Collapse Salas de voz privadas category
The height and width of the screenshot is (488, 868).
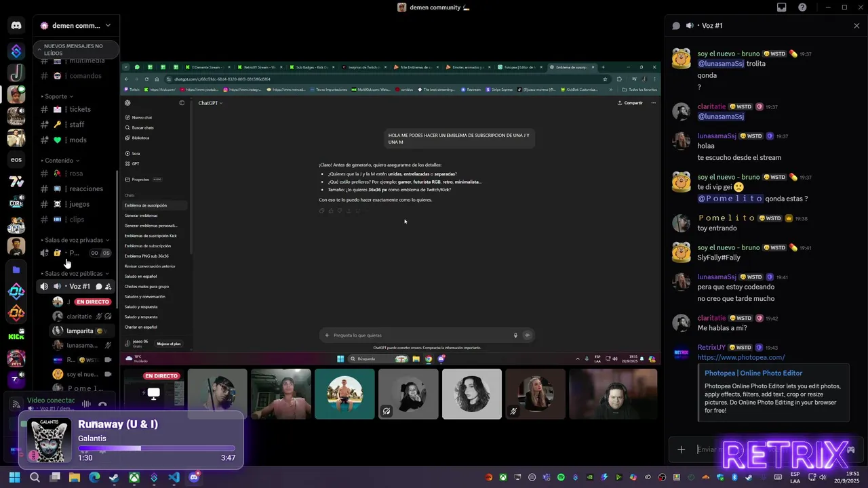[x=75, y=240]
